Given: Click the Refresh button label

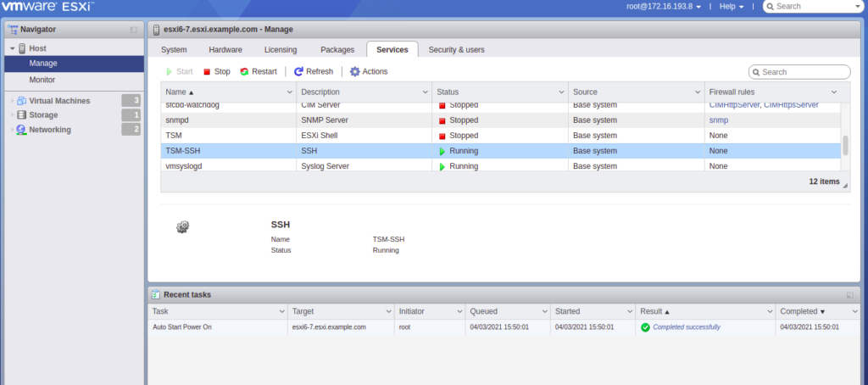Looking at the screenshot, I should tap(320, 71).
